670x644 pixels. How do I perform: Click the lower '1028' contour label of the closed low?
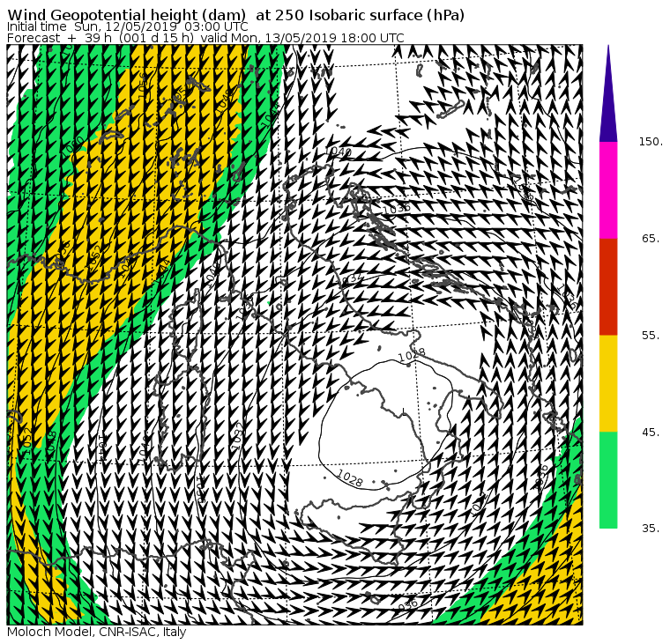pyautogui.click(x=350, y=478)
